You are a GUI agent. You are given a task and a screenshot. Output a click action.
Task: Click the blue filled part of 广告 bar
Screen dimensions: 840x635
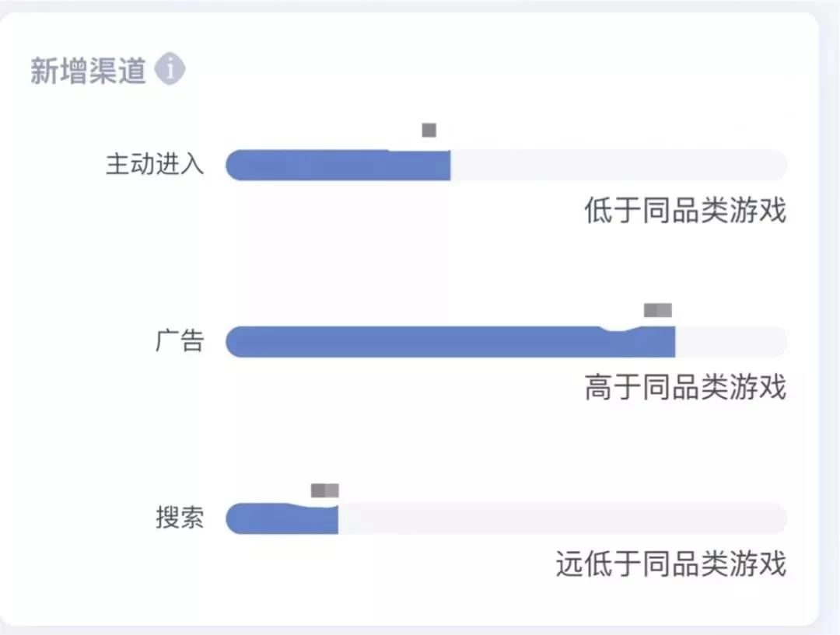(450, 341)
